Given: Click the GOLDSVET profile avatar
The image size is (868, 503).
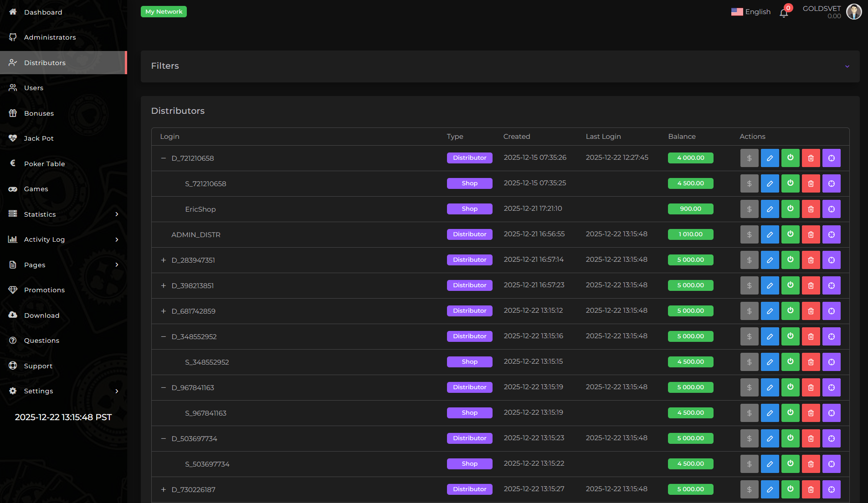Looking at the screenshot, I should click(853, 12).
